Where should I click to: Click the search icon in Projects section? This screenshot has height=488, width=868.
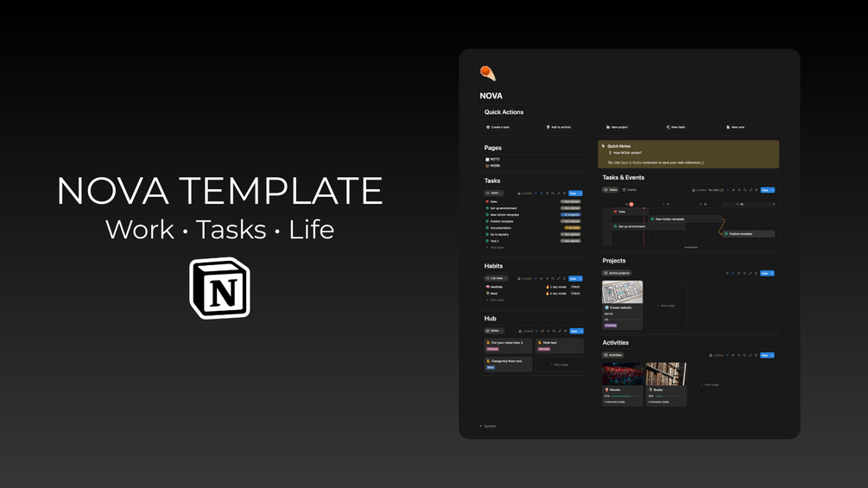point(744,273)
